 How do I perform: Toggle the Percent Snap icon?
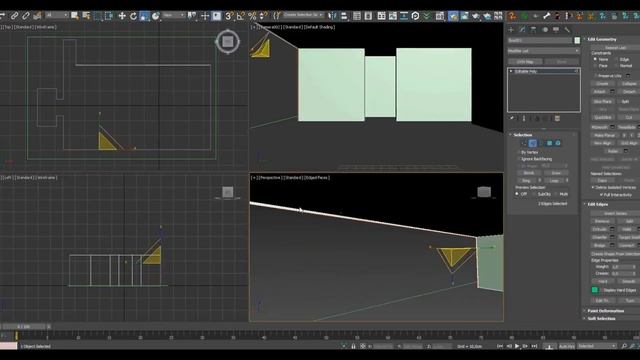click(252, 16)
